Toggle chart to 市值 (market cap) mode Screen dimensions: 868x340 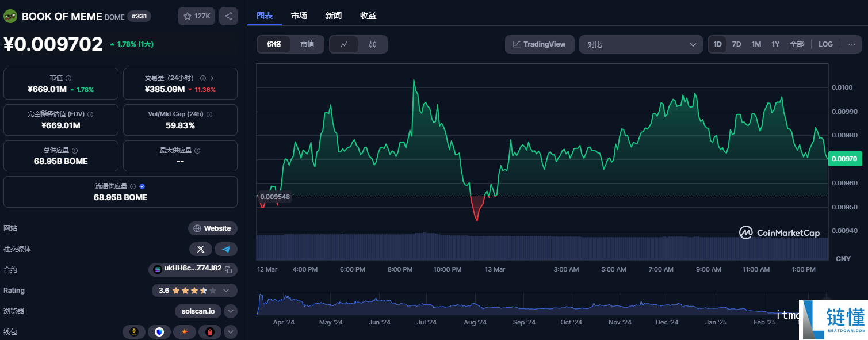[307, 44]
